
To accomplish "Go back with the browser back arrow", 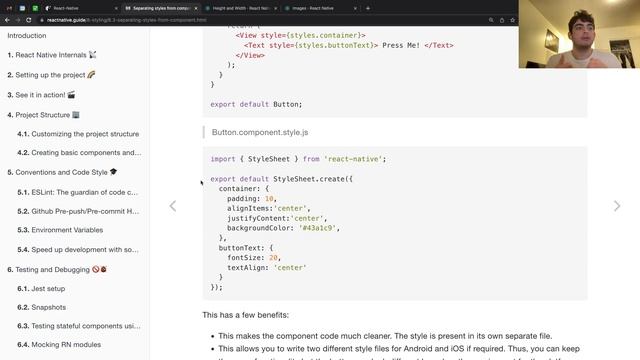I will 7,20.
